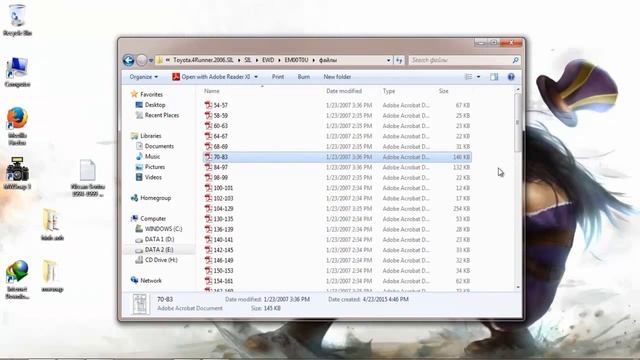Screen dimensions: 640x360
Task: Click the Toyota.4Runner.2006.SIL breadcrumb
Action: point(203,60)
